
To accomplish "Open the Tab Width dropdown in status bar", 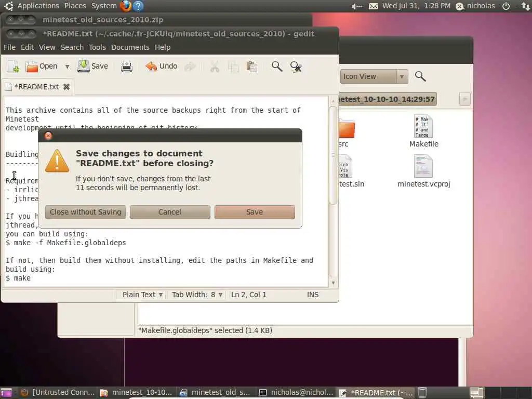I will point(197,295).
